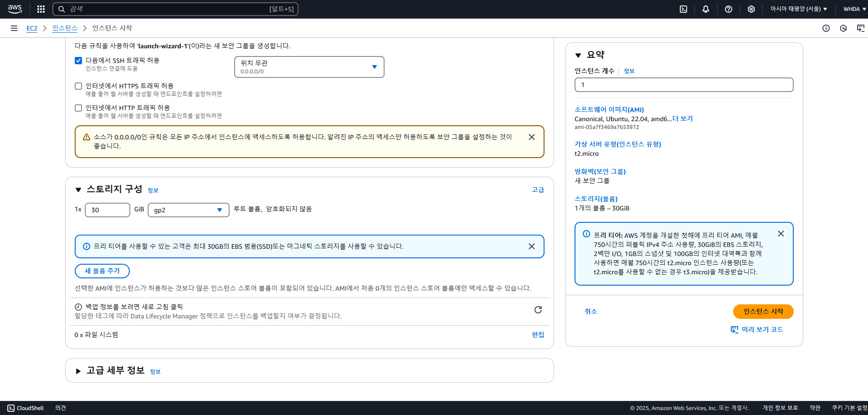The width and height of the screenshot is (868, 415).
Task: Focus the instance count field showing 1
Action: pos(684,85)
